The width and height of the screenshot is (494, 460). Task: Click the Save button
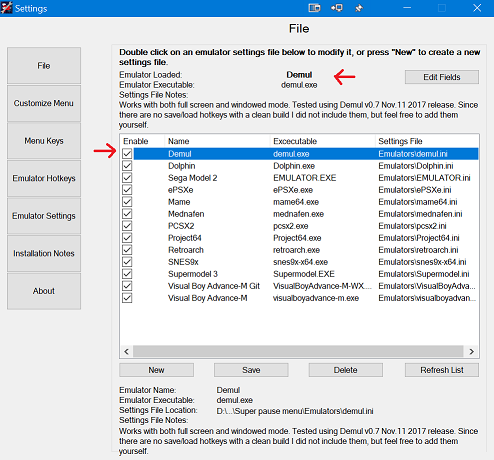click(x=251, y=370)
